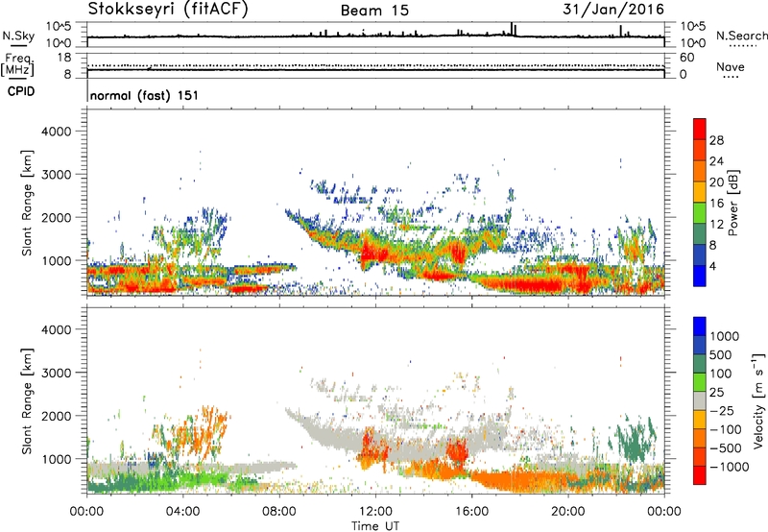Click the red bottom of velocity colorbar
768x532 pixels.
[x=700, y=475]
